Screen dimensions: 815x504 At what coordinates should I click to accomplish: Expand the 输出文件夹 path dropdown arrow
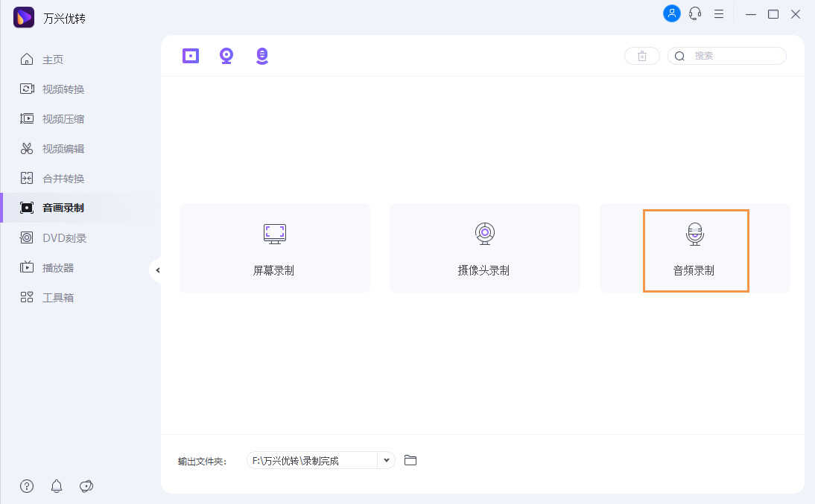[386, 460]
